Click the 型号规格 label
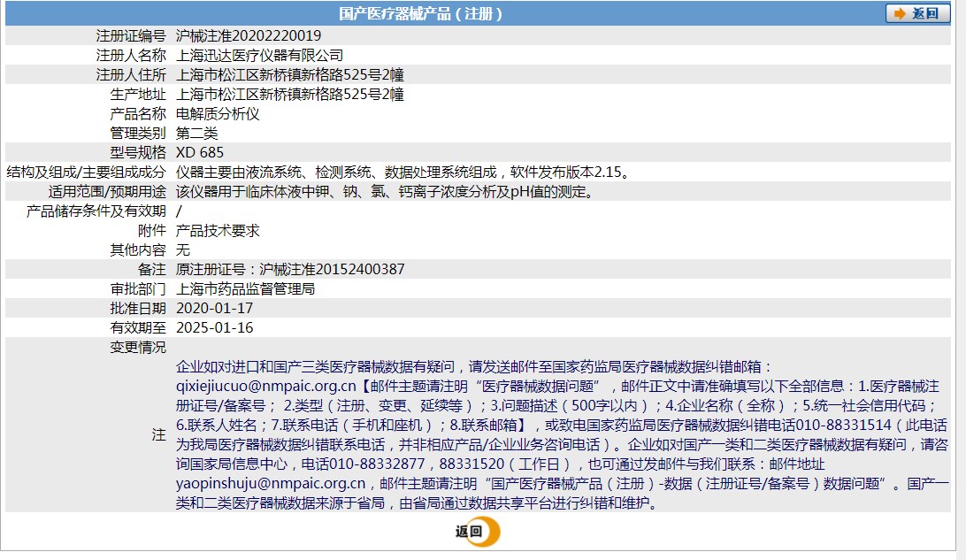Viewport: 966px width, 560px height. point(138,153)
